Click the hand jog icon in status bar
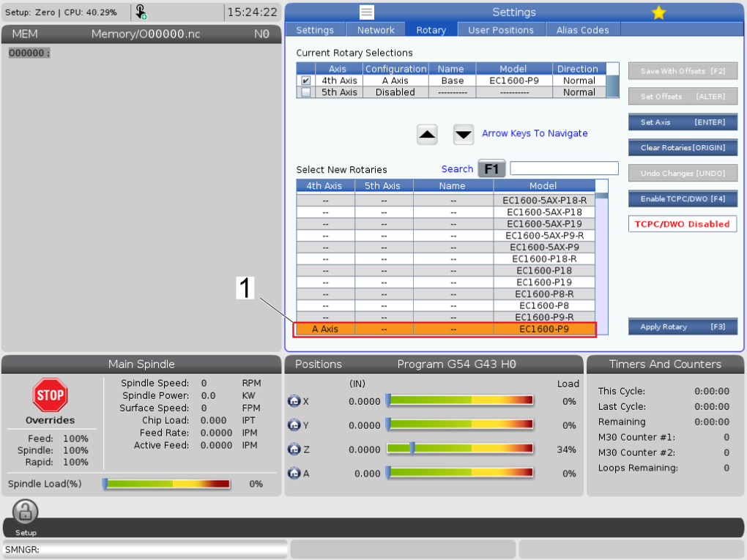This screenshot has width=747, height=560. 141,12
